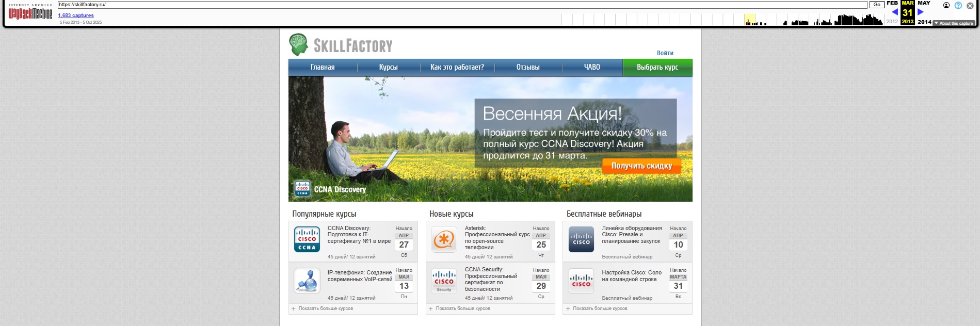Click the Войти login link
This screenshot has width=980, height=326.
665,53
